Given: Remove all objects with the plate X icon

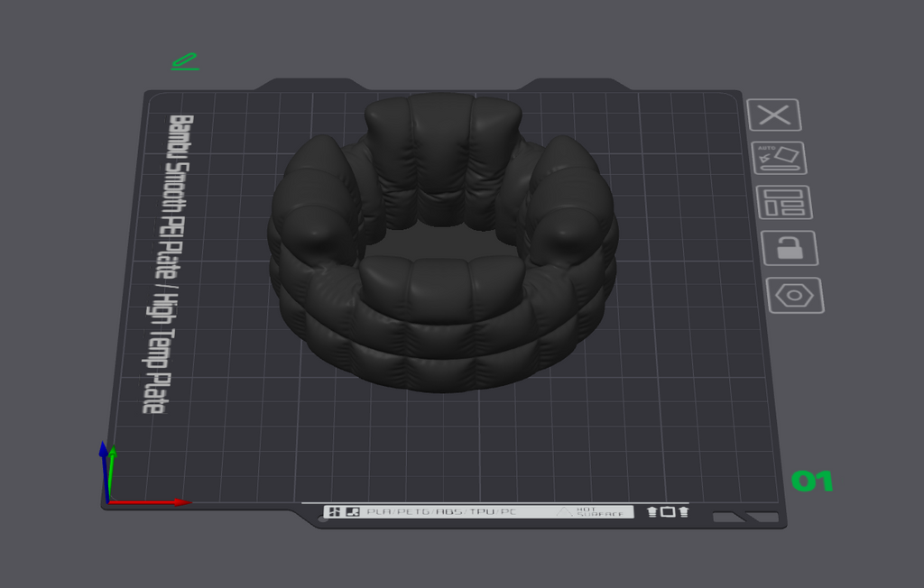Looking at the screenshot, I should 773,115.
